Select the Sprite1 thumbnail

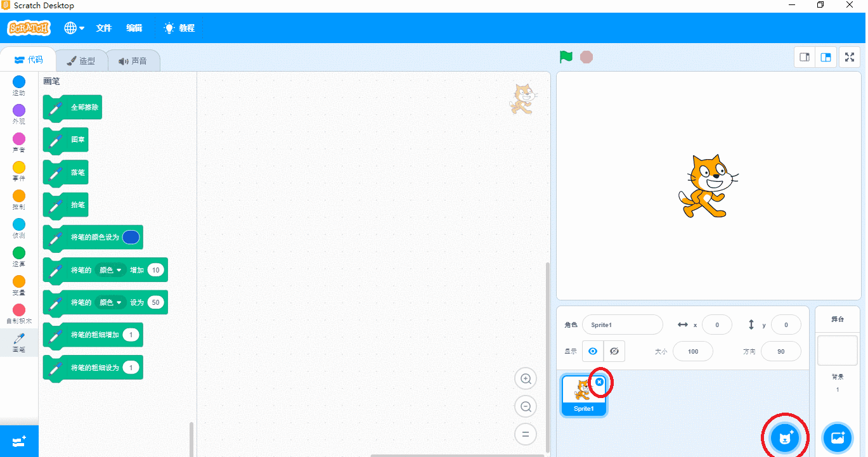[584, 396]
